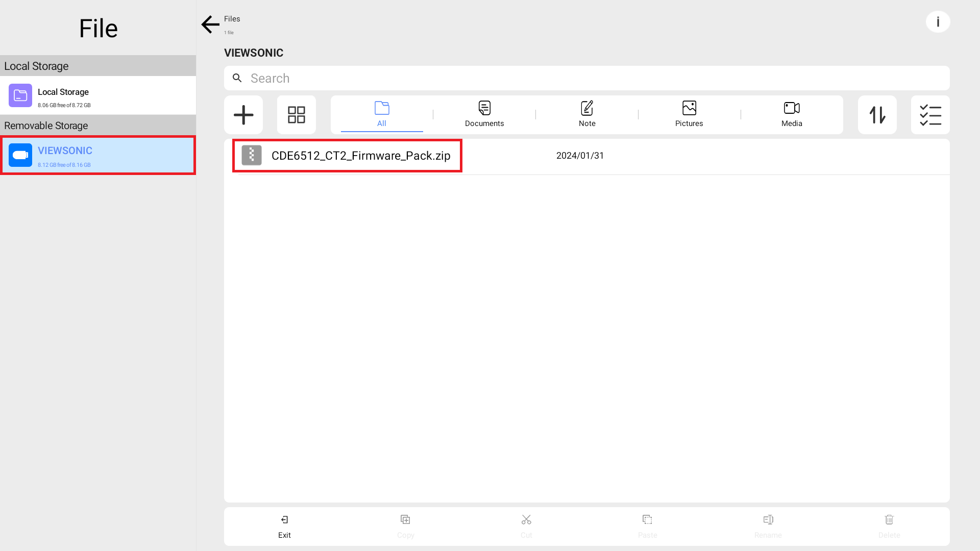Select the All files tab
This screenshot has height=551, width=980.
tap(382, 114)
